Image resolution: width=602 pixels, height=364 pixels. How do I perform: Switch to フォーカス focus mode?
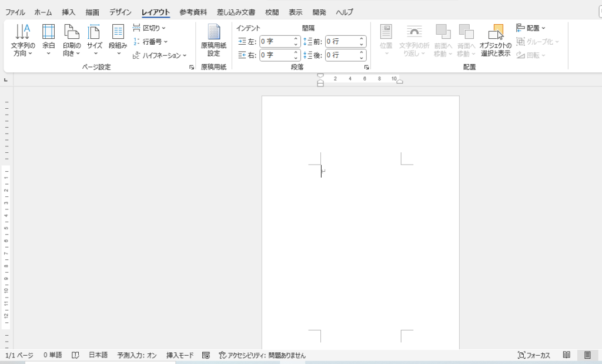click(x=534, y=356)
